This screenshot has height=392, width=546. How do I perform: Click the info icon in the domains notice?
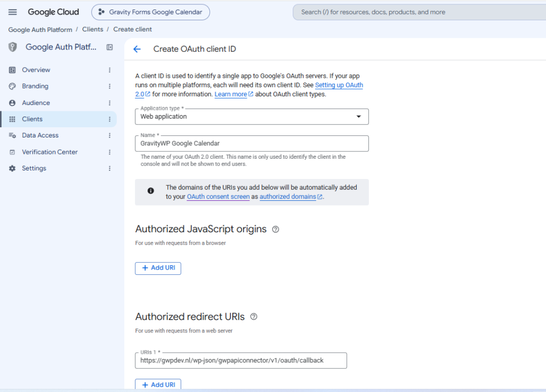(151, 191)
